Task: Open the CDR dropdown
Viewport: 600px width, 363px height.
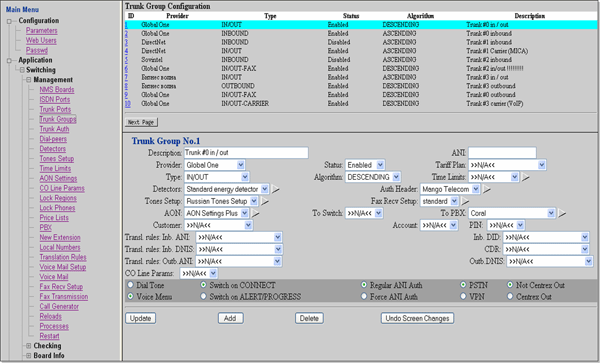Action: click(x=546, y=249)
